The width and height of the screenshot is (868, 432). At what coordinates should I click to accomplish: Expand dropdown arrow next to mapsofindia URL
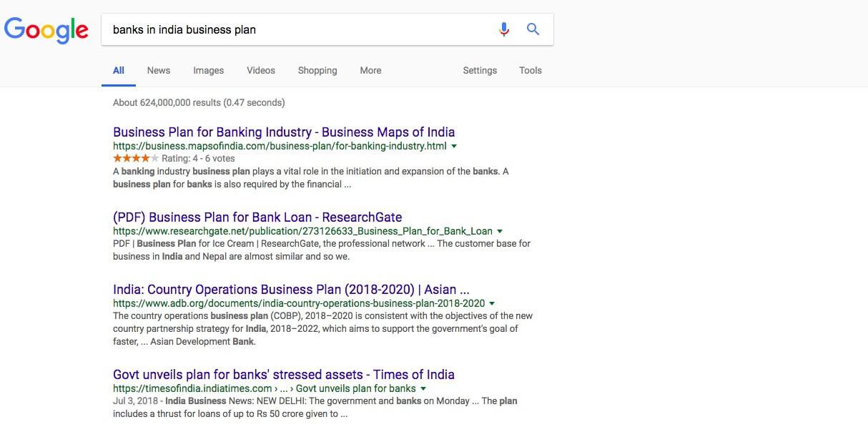pos(454,146)
